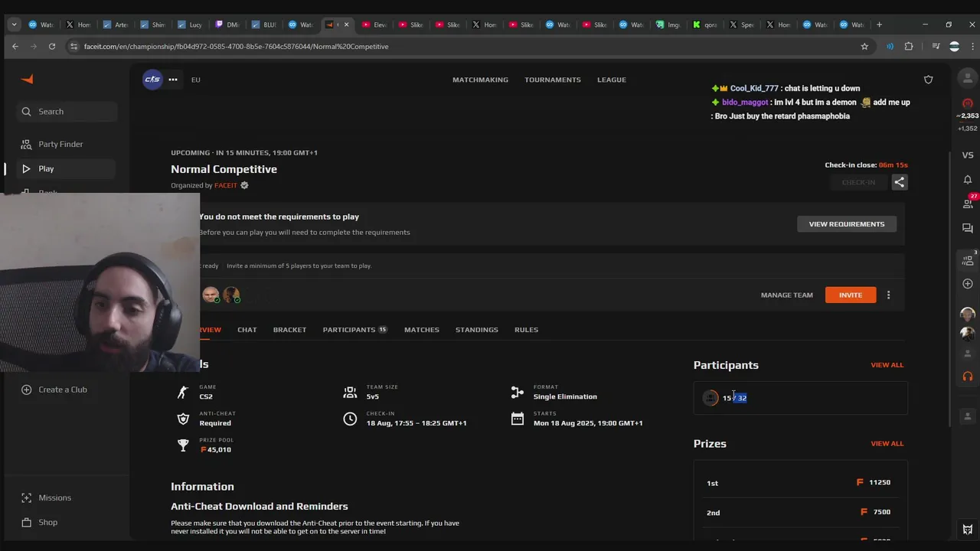Open Create a Club

63,390
